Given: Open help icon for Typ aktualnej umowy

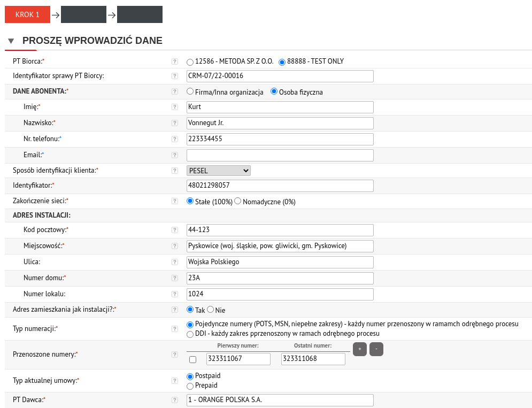Looking at the screenshot, I should [175, 381].
